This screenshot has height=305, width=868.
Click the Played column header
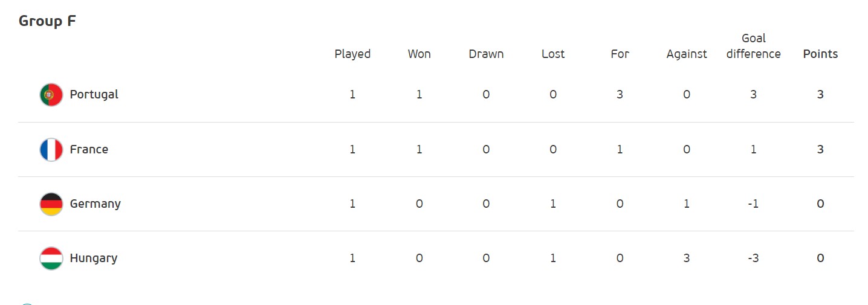click(352, 54)
